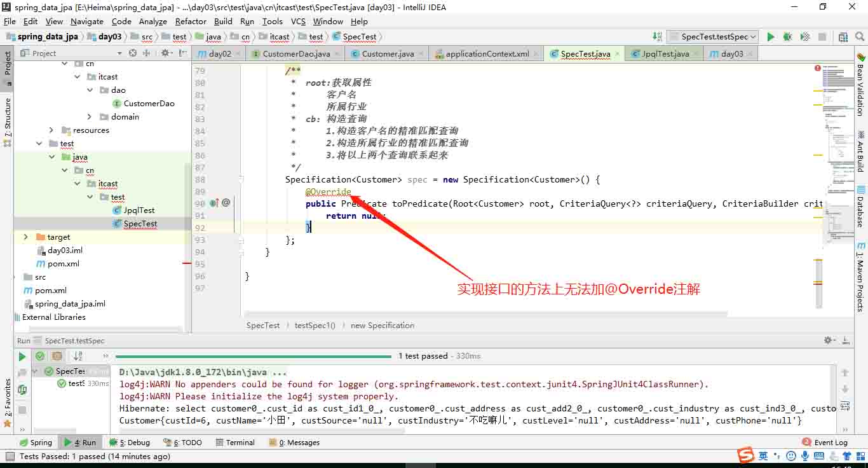Viewport: 868px width, 468px height.
Task: Open the File menu
Action: click(10, 21)
